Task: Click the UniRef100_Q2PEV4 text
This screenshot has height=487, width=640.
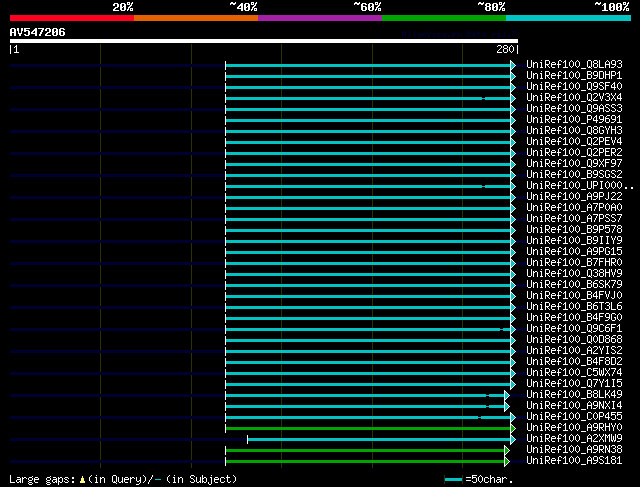Action: (574, 142)
